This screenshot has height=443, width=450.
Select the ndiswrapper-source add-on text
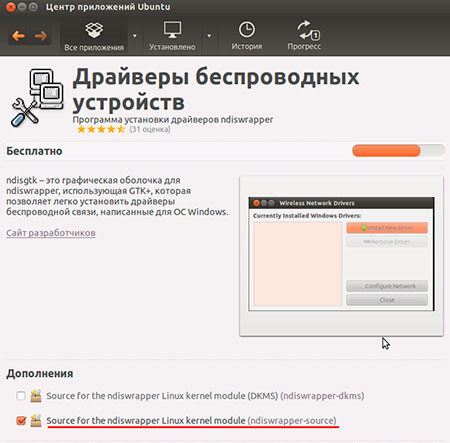click(x=191, y=421)
